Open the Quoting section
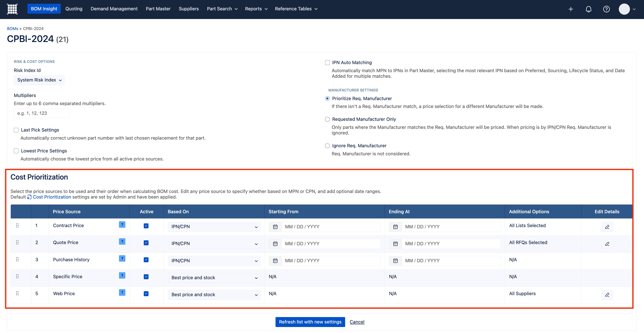644x333 pixels. point(74,9)
